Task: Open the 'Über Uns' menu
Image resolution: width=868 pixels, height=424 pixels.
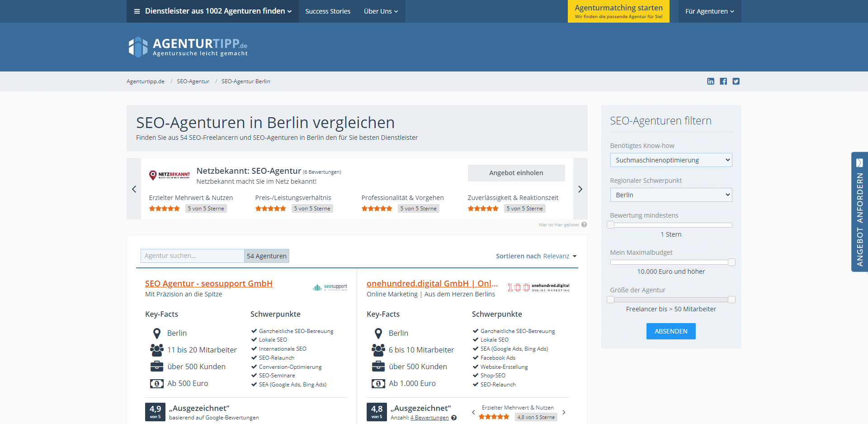Action: coord(381,11)
